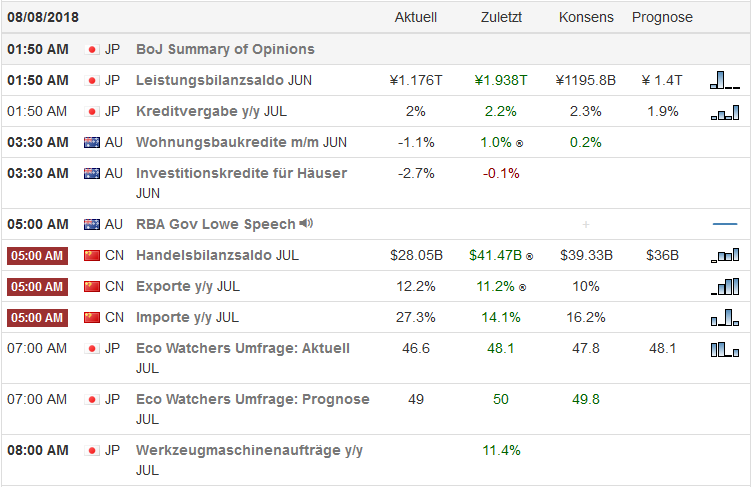Image resolution: width=752 pixels, height=487 pixels.
Task: Click the red 05:00 AM badge for Handelsbilanzsaldo
Action: point(38,256)
